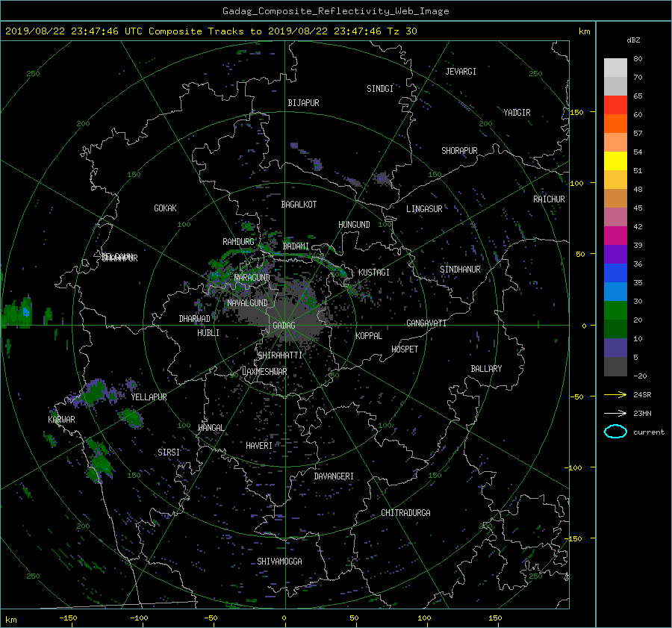This screenshot has height=628, width=672.
Task: Select the magenta 39-42 dBZ color swatch
Action: [x=615, y=236]
